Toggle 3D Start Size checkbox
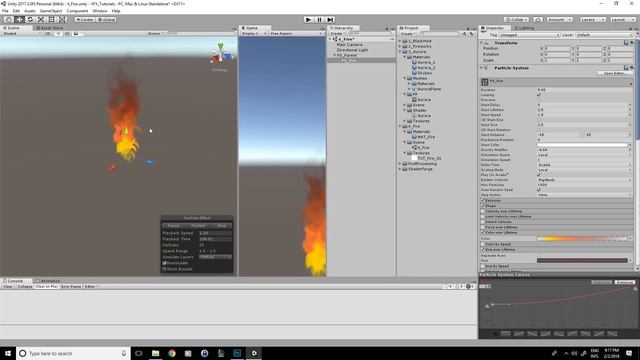 pyautogui.click(x=539, y=120)
